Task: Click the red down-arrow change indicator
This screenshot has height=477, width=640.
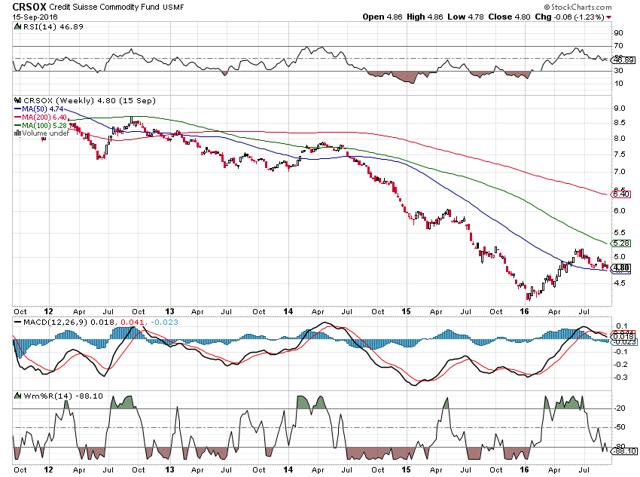Action: point(609,17)
